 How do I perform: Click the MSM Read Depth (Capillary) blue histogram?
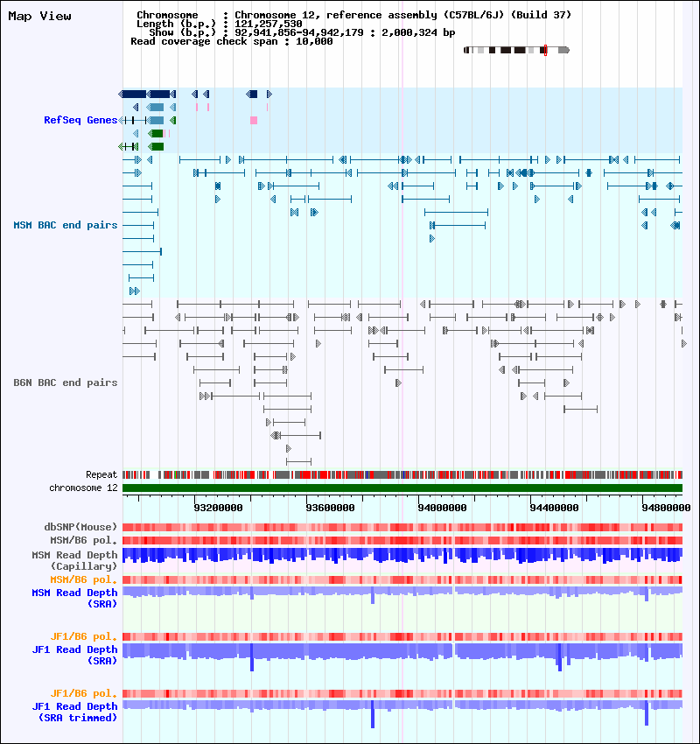(x=402, y=556)
